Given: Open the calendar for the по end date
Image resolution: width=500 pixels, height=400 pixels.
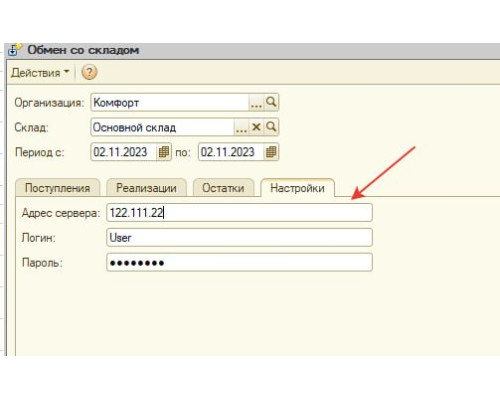Looking at the screenshot, I should click(271, 152).
